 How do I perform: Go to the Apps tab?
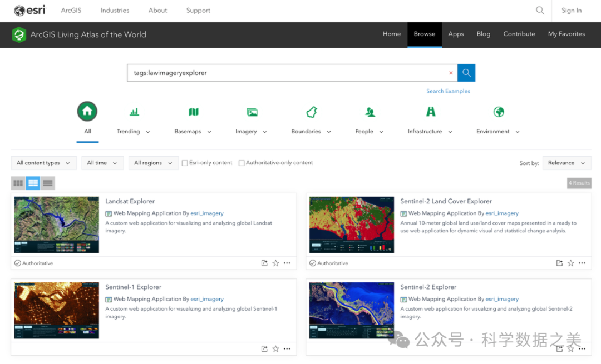pyautogui.click(x=456, y=34)
